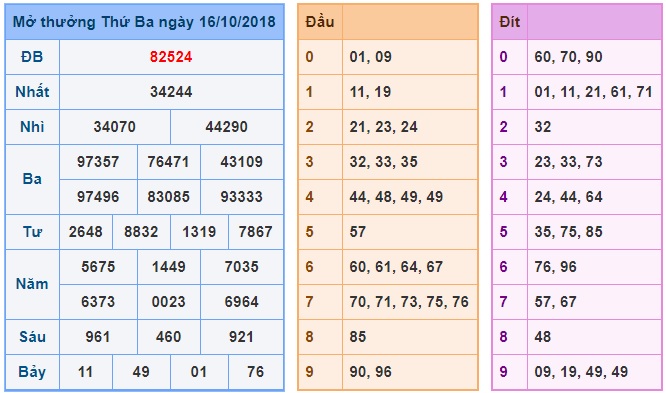Click the Năm row label

pyautogui.click(x=32, y=284)
